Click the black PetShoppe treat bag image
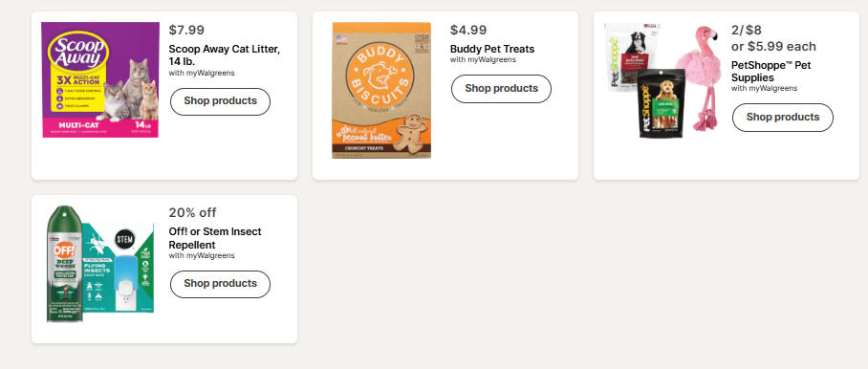 [661, 103]
